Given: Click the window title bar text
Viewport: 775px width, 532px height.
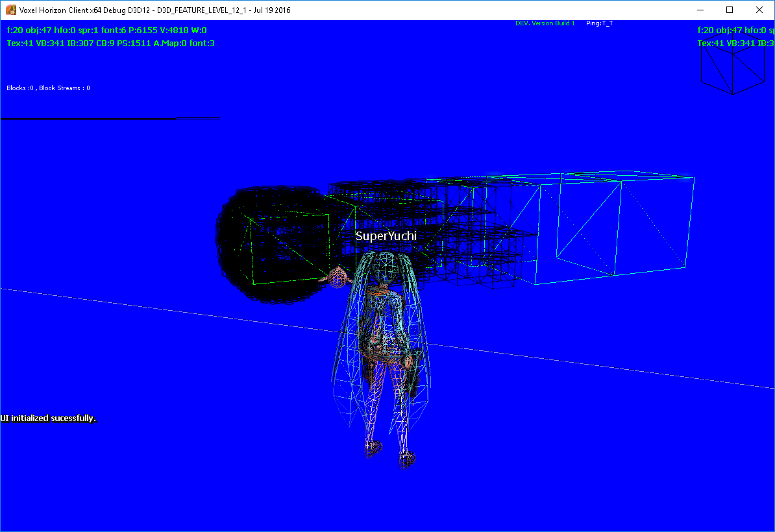Looking at the screenshot, I should [x=155, y=10].
